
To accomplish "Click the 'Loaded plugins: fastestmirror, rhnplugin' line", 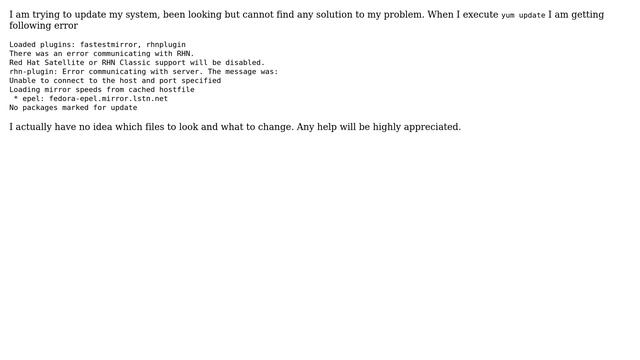I will click(x=98, y=44).
